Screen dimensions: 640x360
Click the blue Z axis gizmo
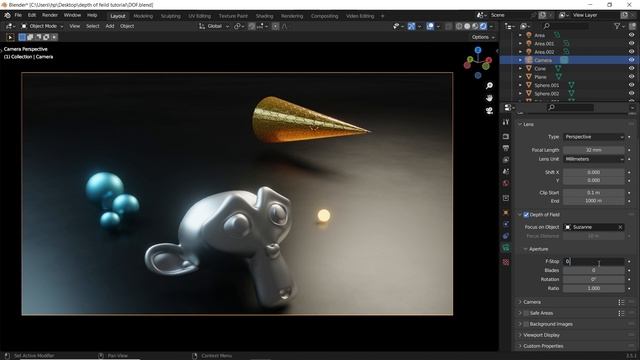pyautogui.click(x=478, y=50)
